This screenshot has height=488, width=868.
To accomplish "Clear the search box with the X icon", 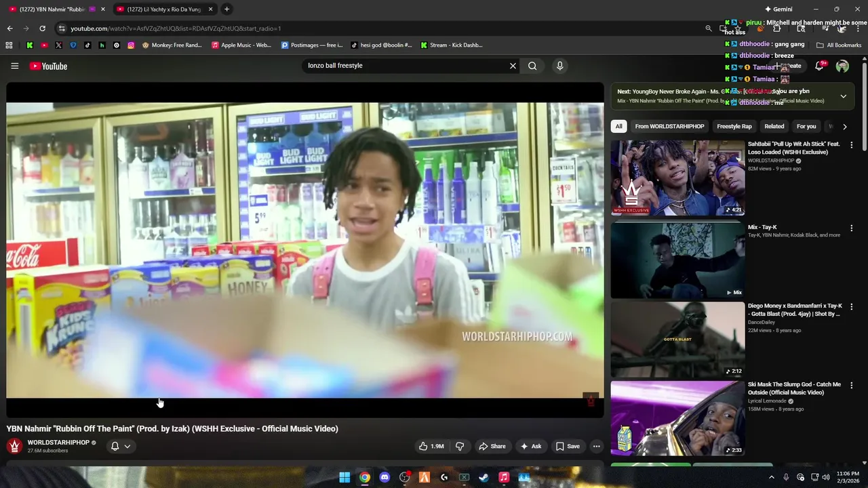I will pyautogui.click(x=513, y=66).
